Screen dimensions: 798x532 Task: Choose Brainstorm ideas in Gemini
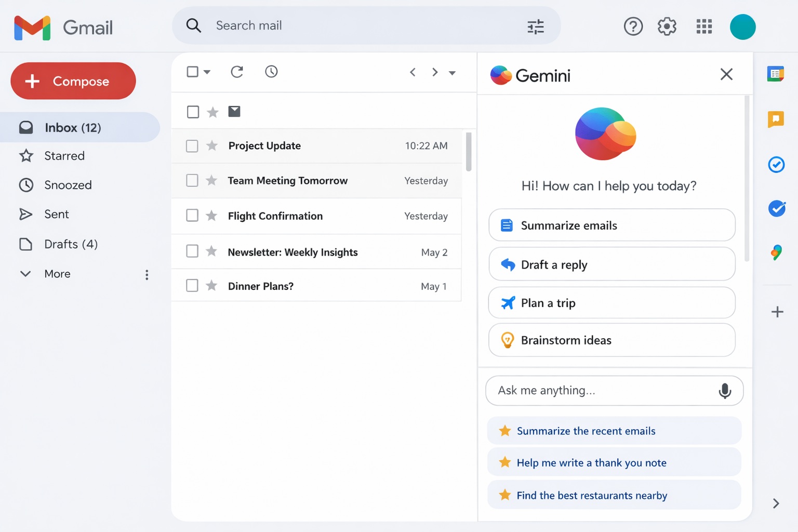click(x=612, y=340)
